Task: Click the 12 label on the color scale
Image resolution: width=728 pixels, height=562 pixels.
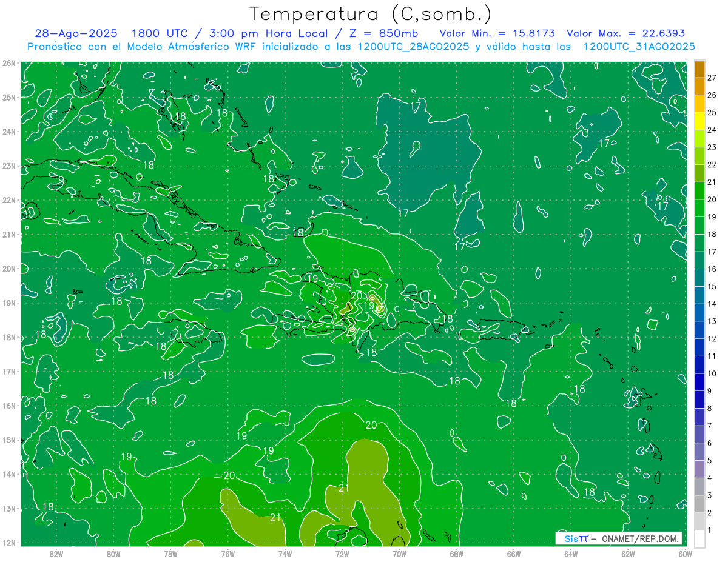Action: click(712, 338)
